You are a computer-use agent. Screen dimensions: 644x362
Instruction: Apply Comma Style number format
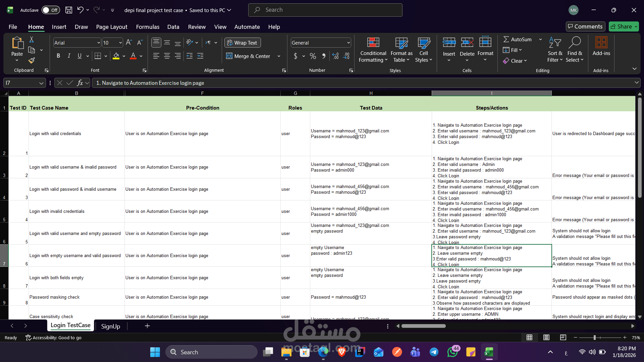(x=324, y=56)
